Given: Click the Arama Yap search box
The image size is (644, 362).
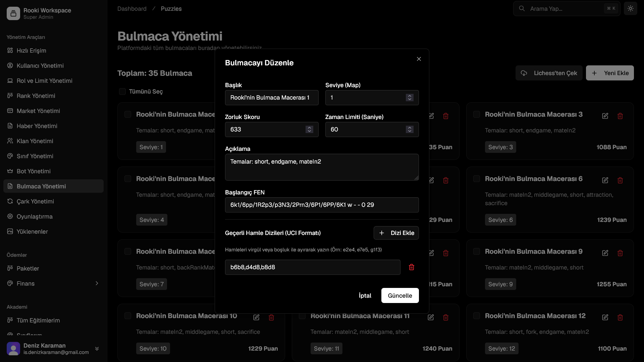Looking at the screenshot, I should [567, 8].
